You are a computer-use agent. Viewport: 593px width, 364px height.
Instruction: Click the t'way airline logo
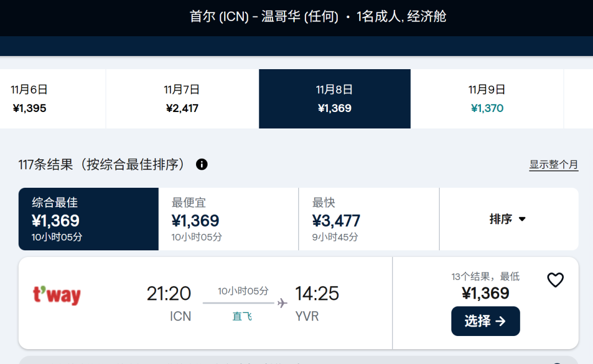(x=57, y=295)
